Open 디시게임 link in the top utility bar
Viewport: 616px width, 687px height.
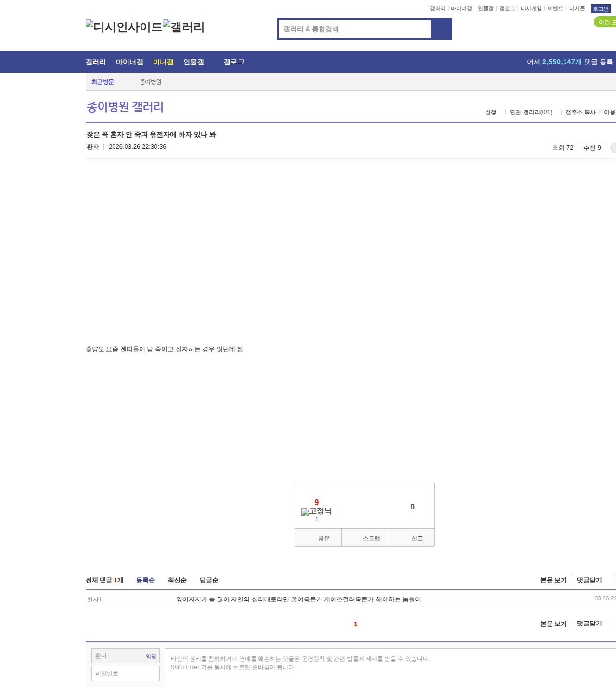(x=531, y=9)
